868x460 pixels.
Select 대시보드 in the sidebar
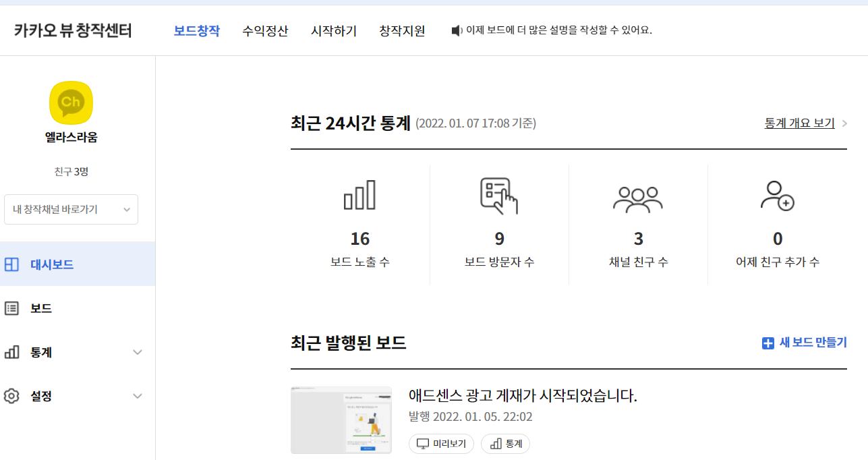[78, 264]
